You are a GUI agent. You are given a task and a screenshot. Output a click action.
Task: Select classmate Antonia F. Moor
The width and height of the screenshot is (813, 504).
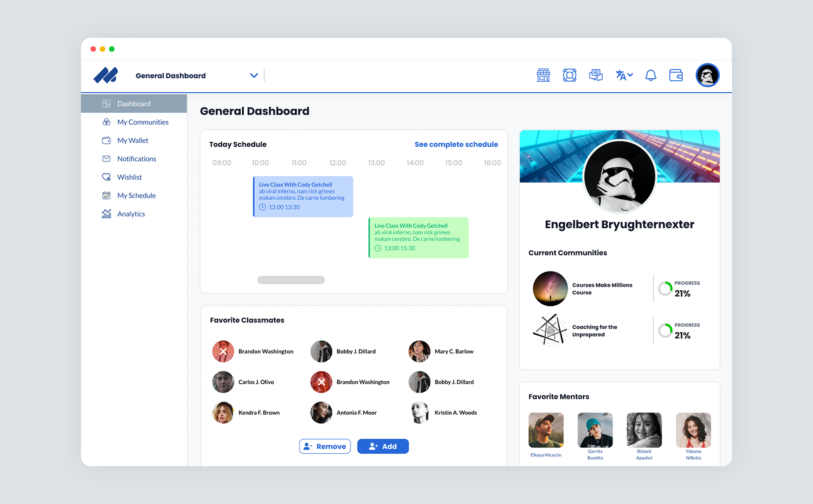343,413
